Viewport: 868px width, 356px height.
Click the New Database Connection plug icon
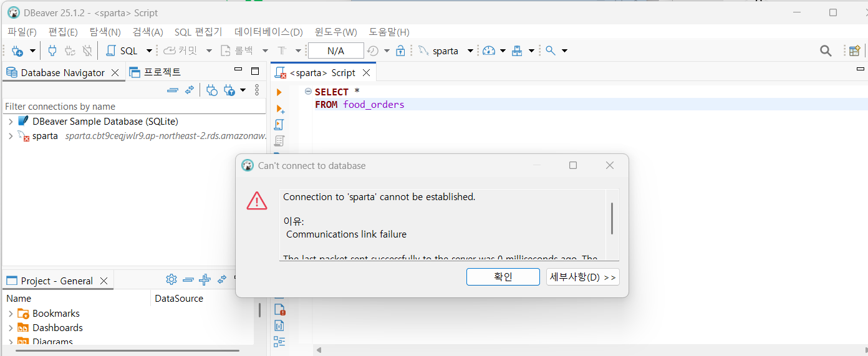(17, 51)
